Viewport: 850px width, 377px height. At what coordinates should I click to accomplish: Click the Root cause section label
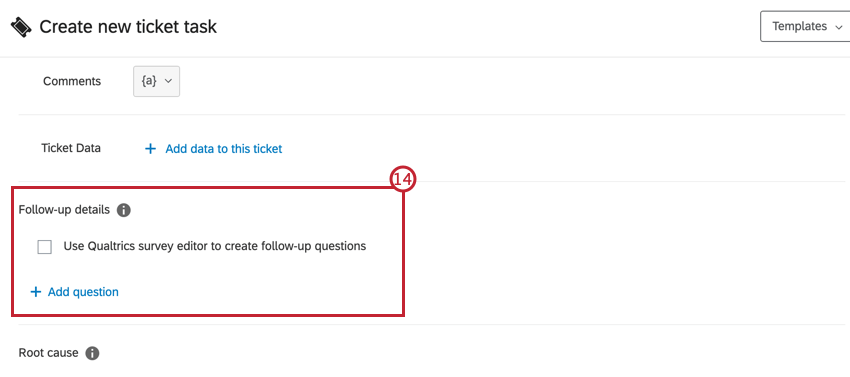[x=48, y=353]
